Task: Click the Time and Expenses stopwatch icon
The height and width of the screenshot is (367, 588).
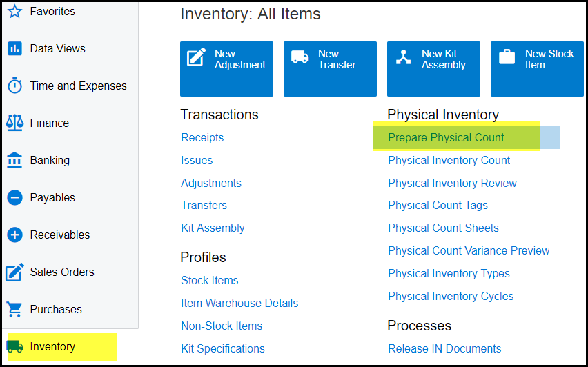Action: (x=14, y=86)
